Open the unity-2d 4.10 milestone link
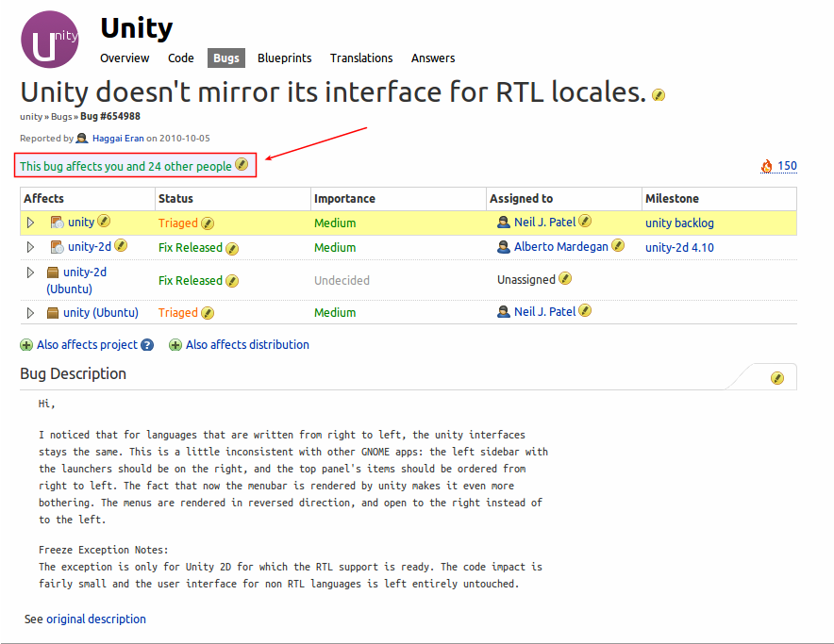This screenshot has height=644, width=834. click(679, 248)
